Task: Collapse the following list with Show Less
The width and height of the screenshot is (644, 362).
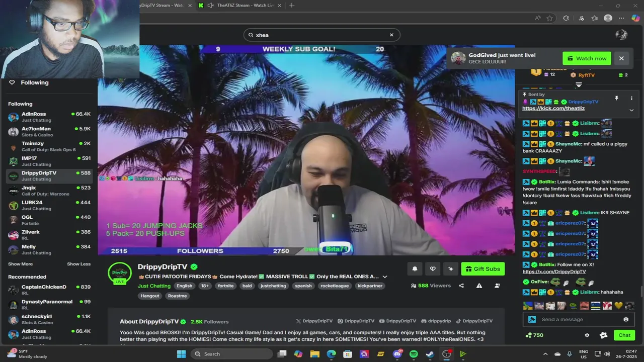Action: 79,264
